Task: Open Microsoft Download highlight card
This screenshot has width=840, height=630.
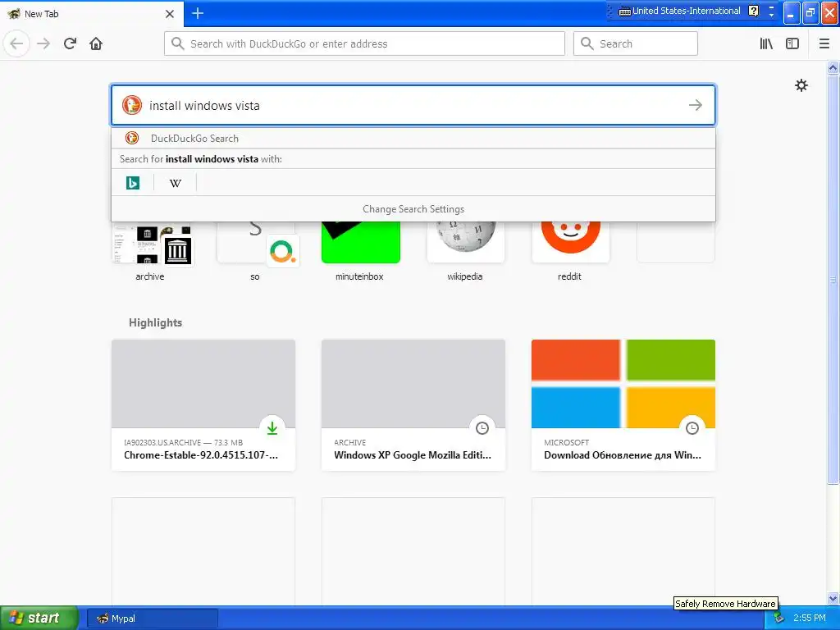Action: point(623,405)
